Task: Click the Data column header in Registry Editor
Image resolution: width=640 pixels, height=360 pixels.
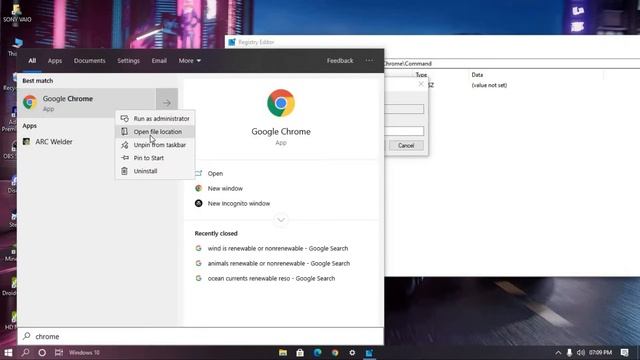Action: coord(477,75)
